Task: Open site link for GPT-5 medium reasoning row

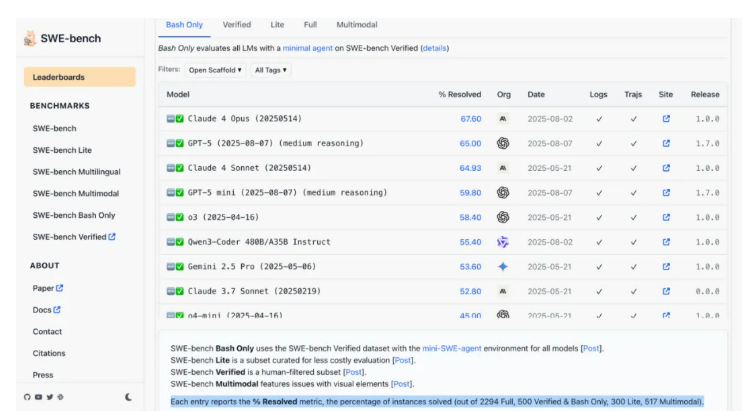Action: click(x=666, y=143)
